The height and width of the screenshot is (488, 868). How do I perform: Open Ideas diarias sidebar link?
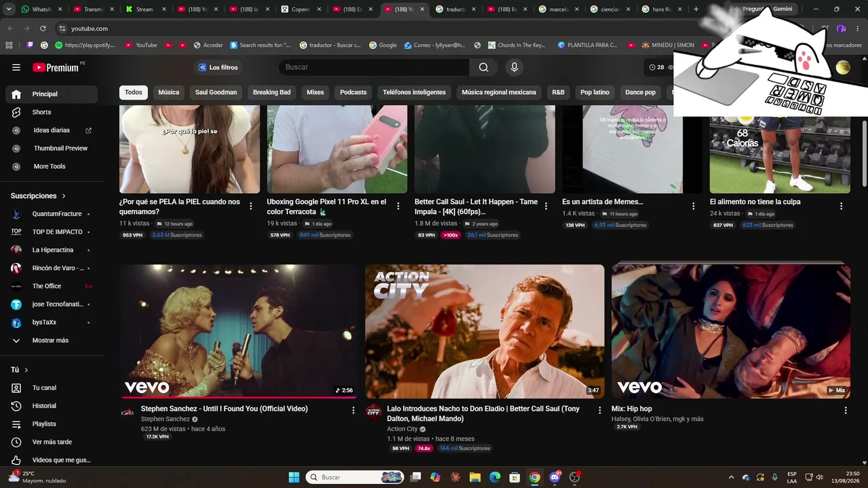[x=52, y=130]
